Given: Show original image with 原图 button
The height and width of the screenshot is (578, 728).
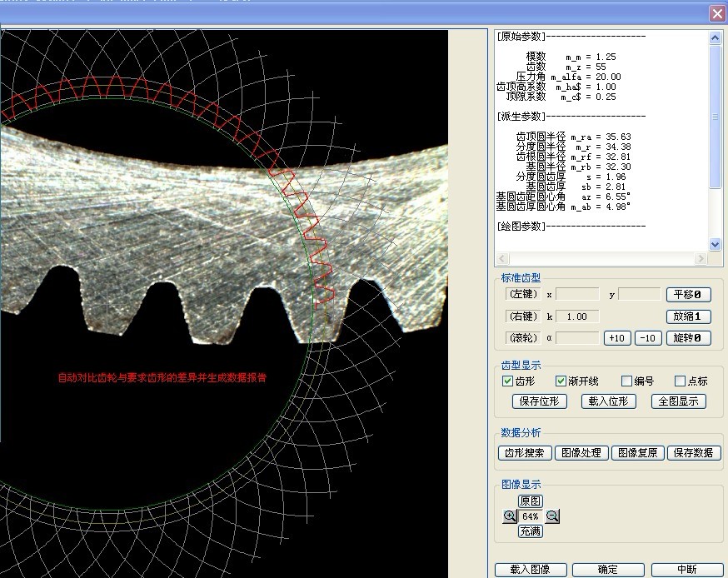Looking at the screenshot, I should point(531,501).
